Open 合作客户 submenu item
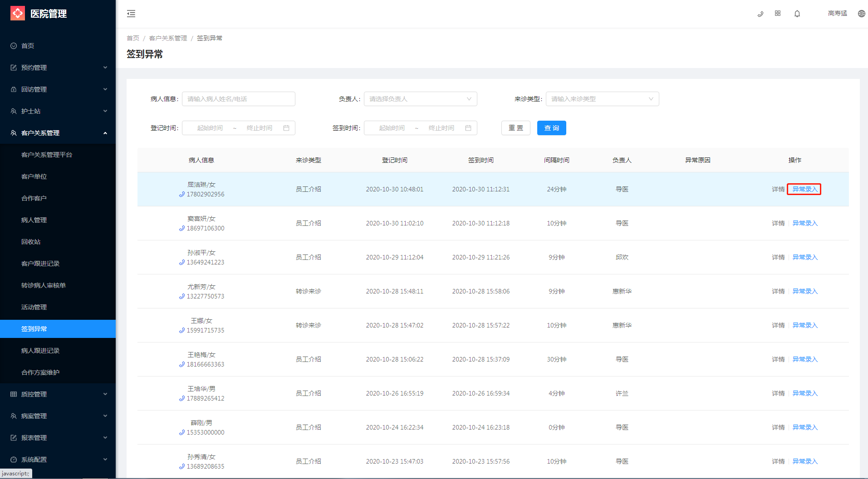The height and width of the screenshot is (479, 868). click(x=58, y=198)
